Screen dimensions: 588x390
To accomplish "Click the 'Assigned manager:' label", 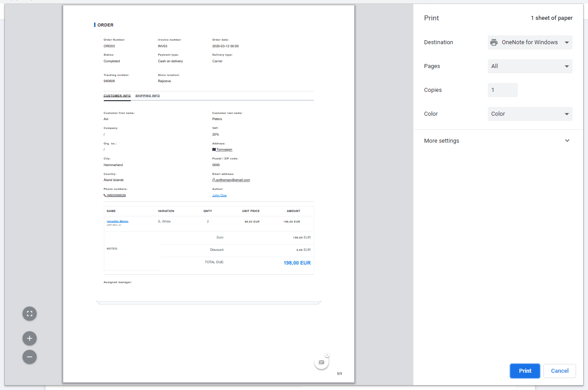I will click(118, 282).
